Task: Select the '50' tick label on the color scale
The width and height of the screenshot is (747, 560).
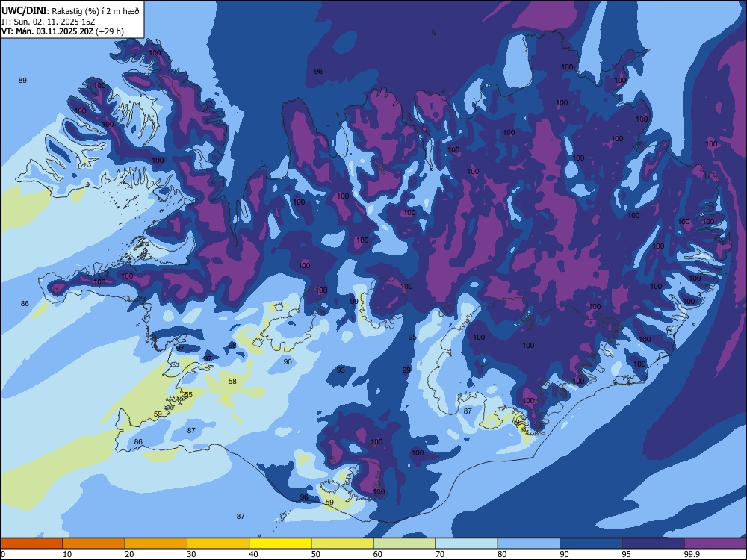Action: [x=316, y=554]
